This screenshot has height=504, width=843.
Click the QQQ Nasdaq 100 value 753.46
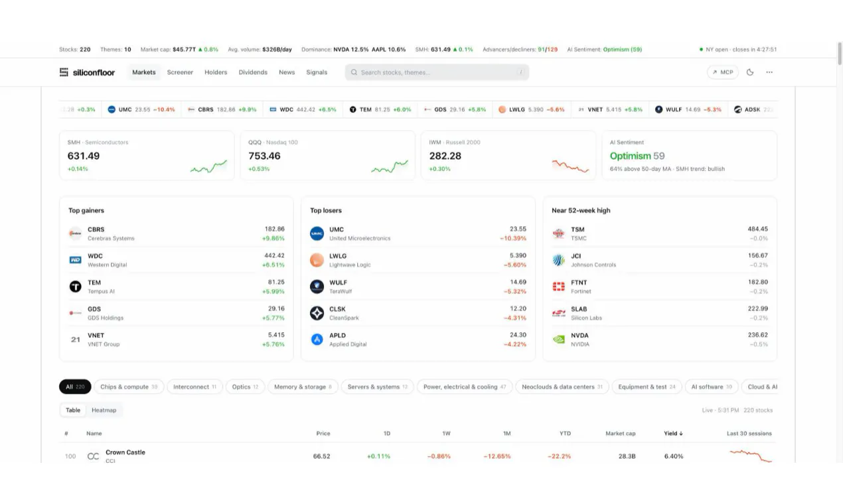pyautogui.click(x=264, y=157)
